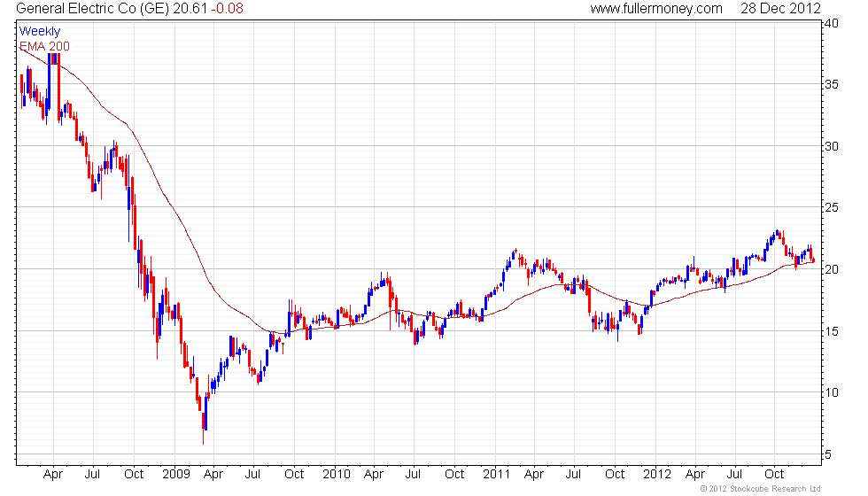This screenshot has width=868, height=496.
Task: Click the 2012 year label on the time axis
Action: click(x=657, y=475)
